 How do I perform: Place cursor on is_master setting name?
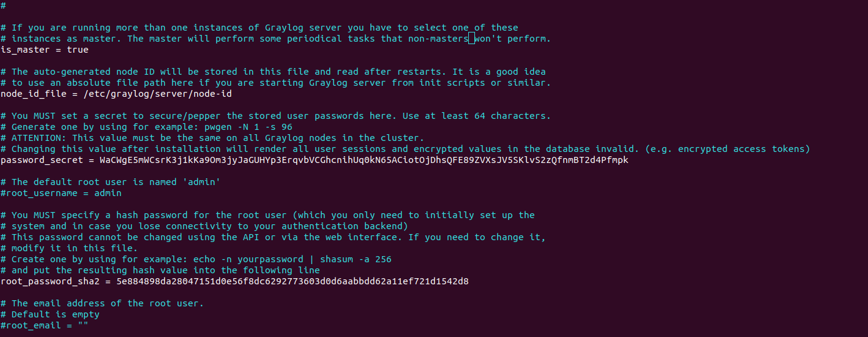click(26, 50)
